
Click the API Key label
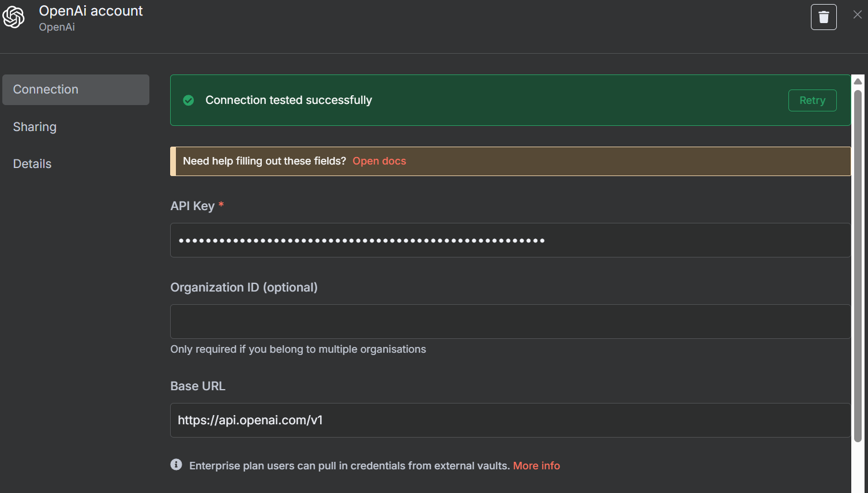pyautogui.click(x=192, y=206)
